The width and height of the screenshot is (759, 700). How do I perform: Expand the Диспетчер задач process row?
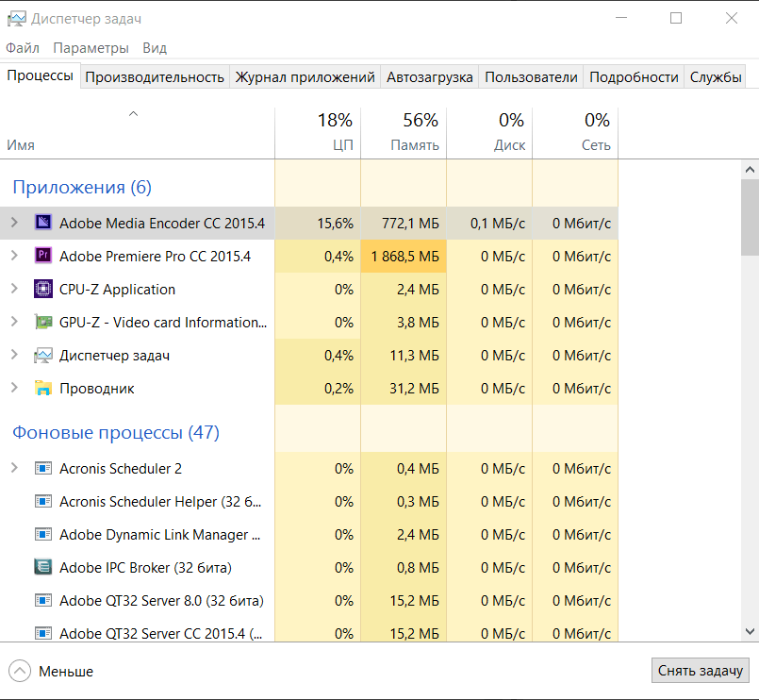[x=14, y=356]
